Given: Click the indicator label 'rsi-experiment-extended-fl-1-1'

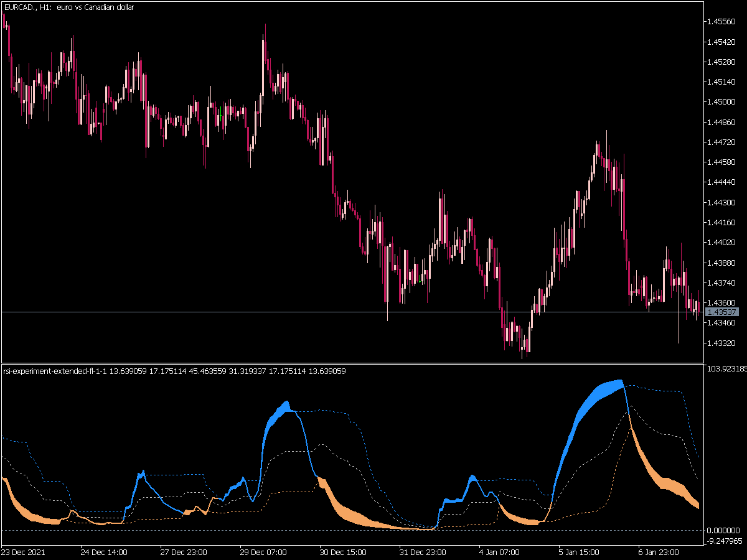Looking at the screenshot, I should (55, 371).
